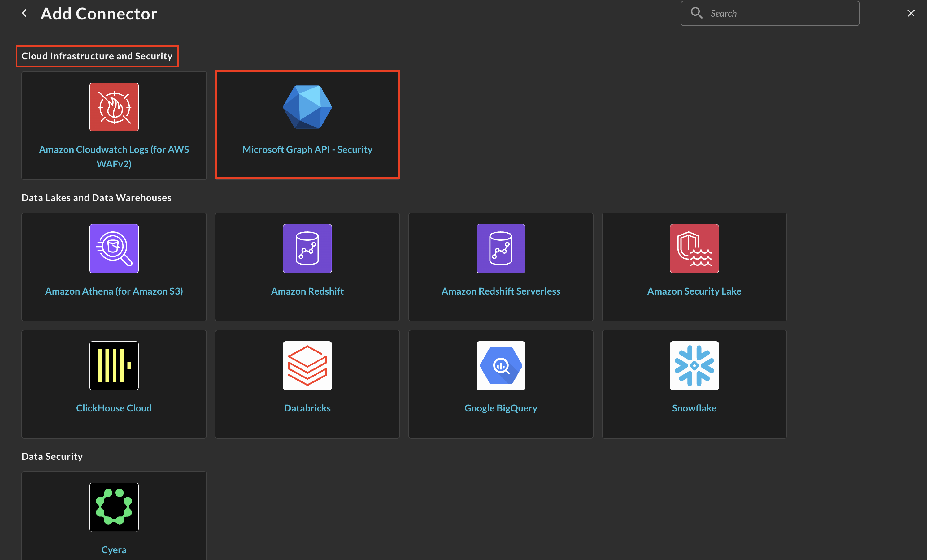Open the Databricks connector label
Viewport: 927px width, 560px height.
pyautogui.click(x=307, y=408)
